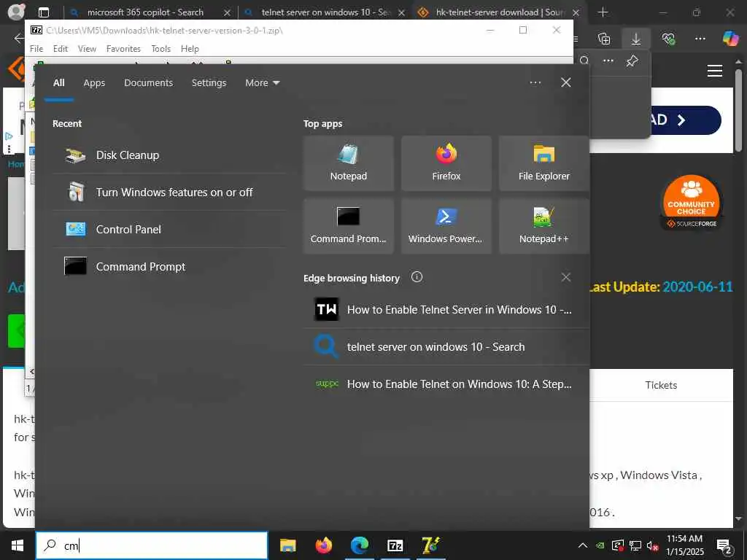This screenshot has width=747, height=560.
Task: Open Edit menu in 7-Zip window
Action: coord(61,49)
